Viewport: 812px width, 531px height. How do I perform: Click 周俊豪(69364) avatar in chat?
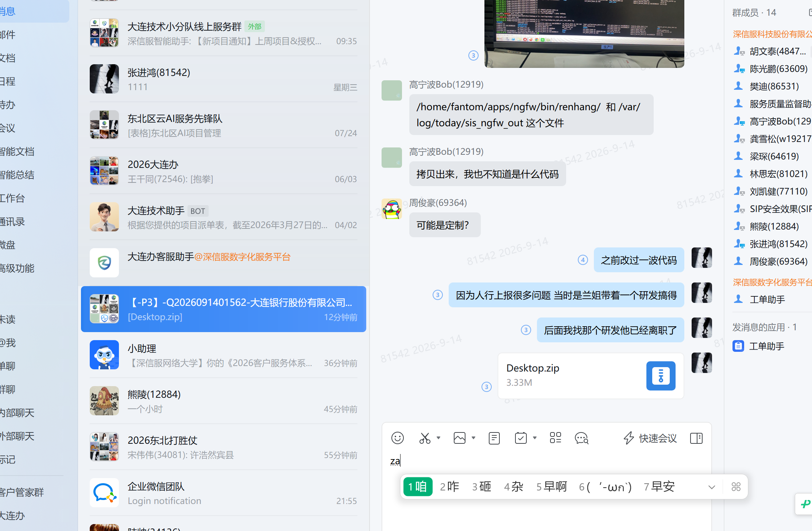pyautogui.click(x=391, y=209)
